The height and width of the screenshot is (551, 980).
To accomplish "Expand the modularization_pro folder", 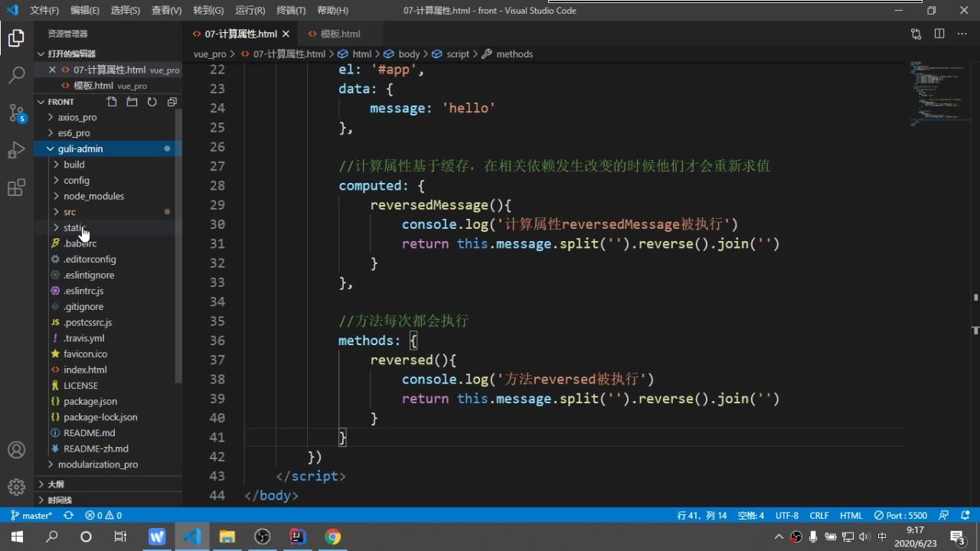I will pyautogui.click(x=97, y=465).
